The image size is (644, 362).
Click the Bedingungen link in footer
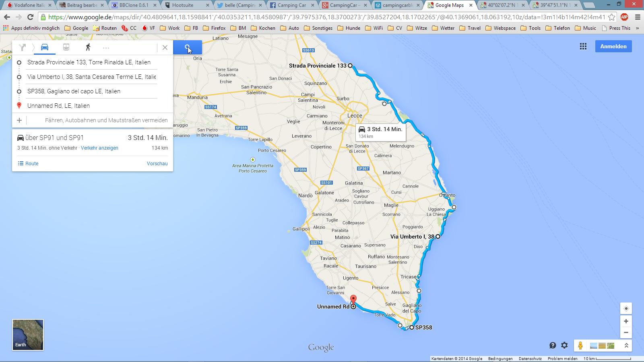tap(500, 358)
